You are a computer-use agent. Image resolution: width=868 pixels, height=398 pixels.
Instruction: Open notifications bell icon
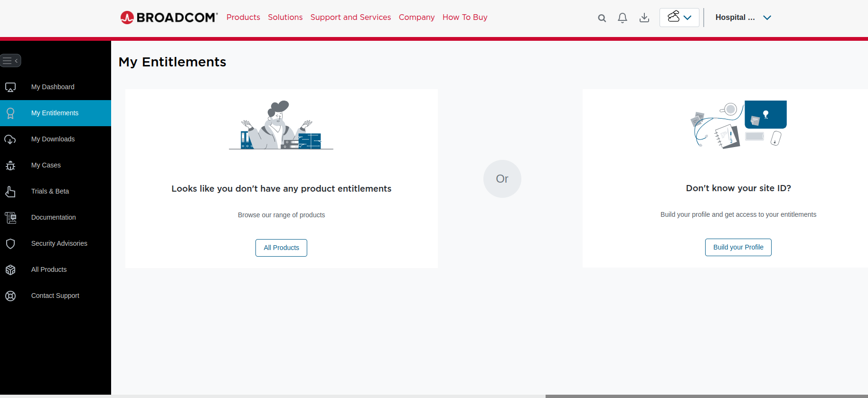pos(623,18)
